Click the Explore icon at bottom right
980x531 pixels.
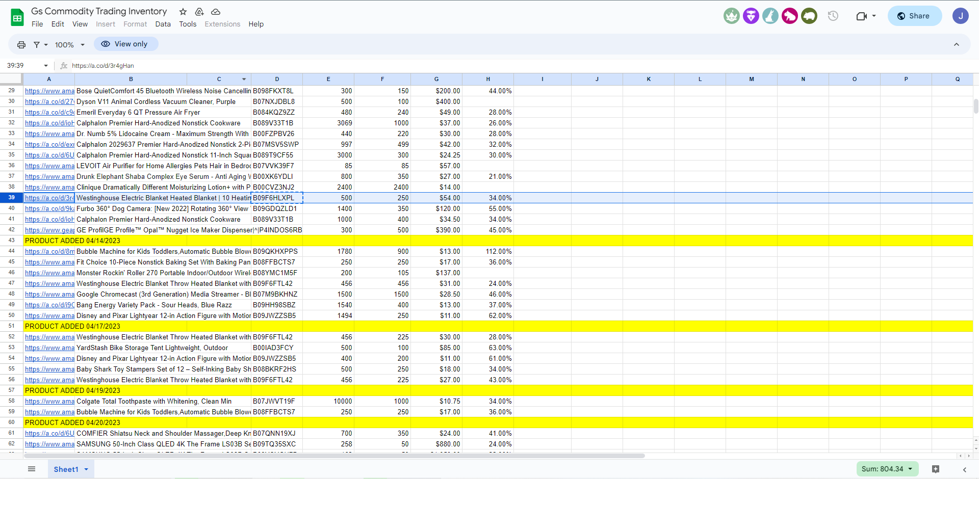pyautogui.click(x=936, y=469)
